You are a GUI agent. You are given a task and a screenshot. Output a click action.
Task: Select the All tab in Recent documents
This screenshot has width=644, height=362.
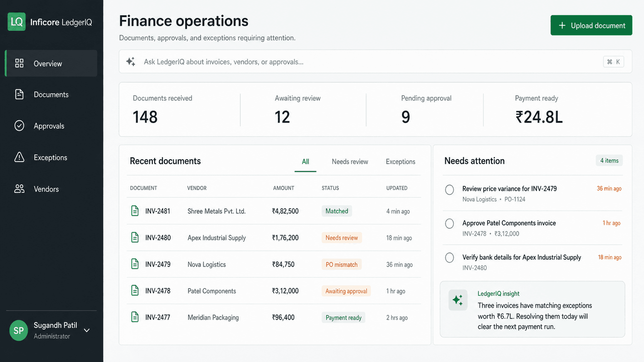point(305,162)
